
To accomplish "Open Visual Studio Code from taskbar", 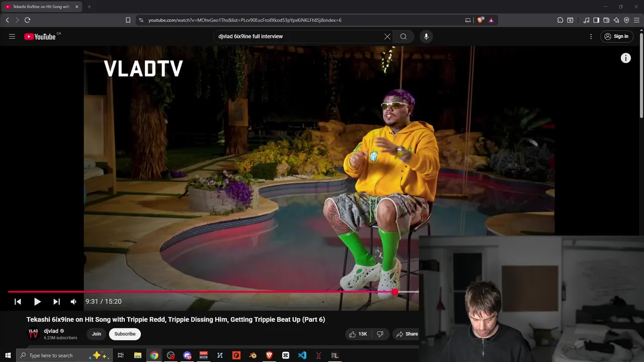I will pyautogui.click(x=302, y=355).
